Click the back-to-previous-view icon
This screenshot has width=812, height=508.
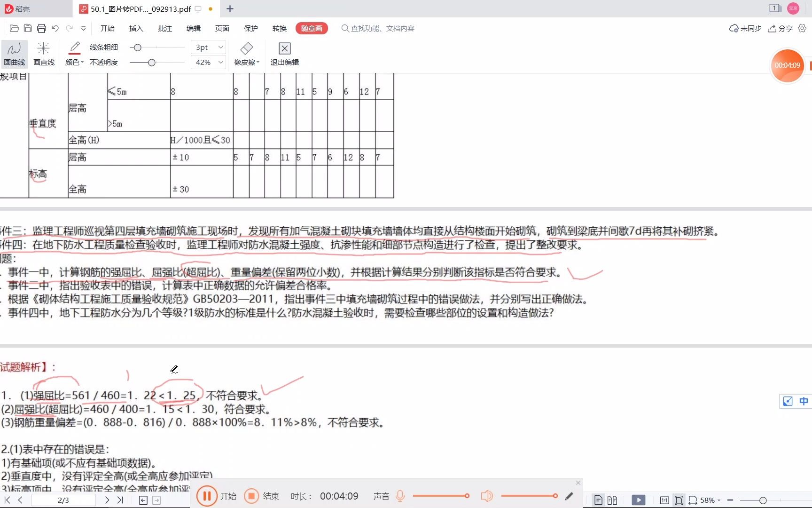pyautogui.click(x=143, y=500)
